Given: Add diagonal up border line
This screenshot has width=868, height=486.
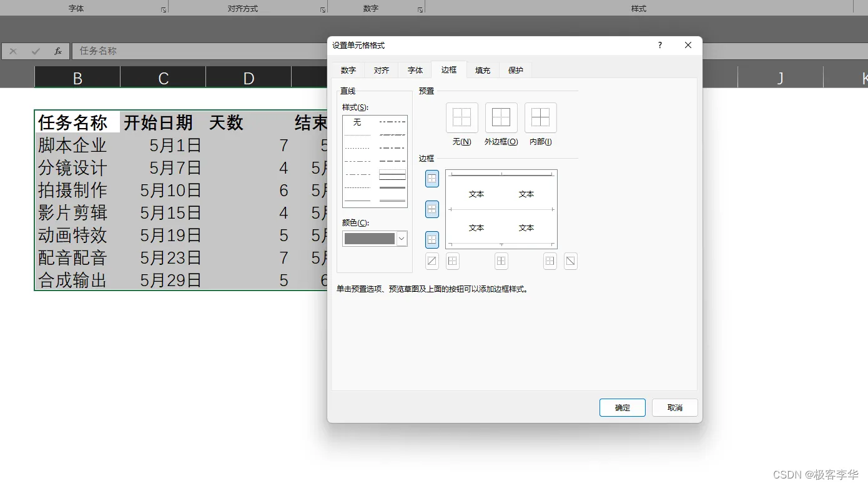Looking at the screenshot, I should click(432, 261).
